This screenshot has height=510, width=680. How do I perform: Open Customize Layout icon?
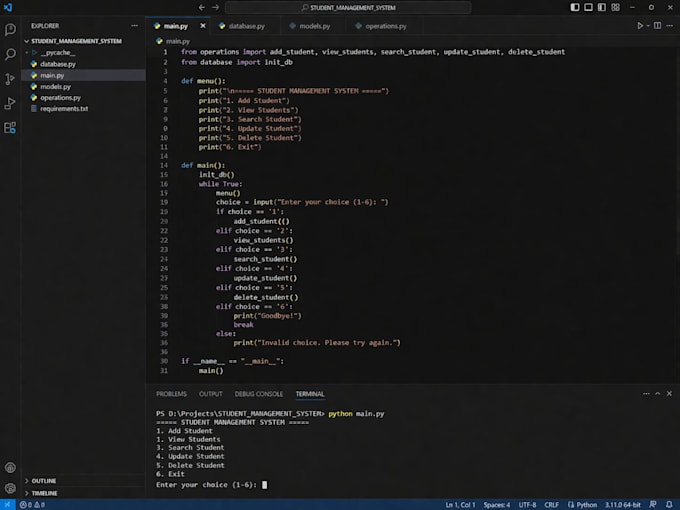(x=615, y=7)
